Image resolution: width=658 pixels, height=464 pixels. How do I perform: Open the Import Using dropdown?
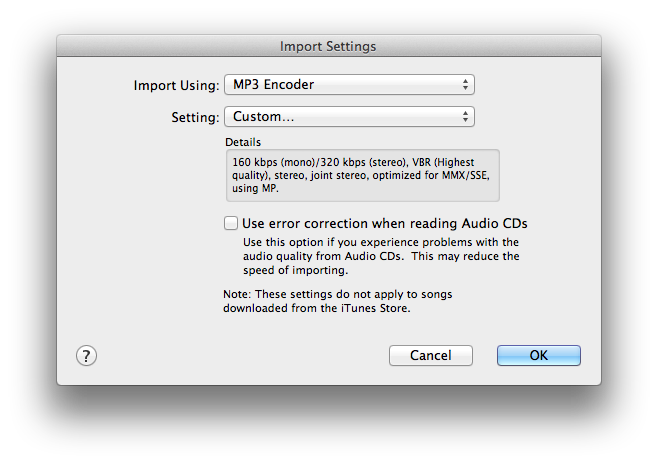[348, 85]
